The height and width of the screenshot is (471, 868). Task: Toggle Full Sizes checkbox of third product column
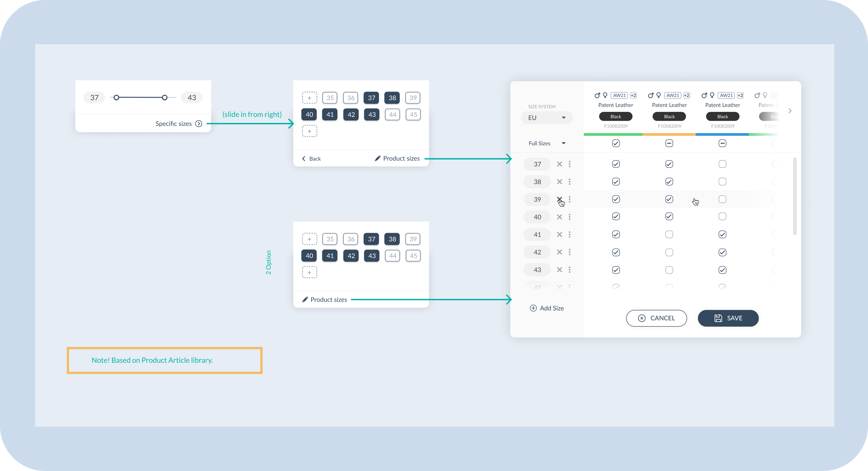(x=722, y=143)
